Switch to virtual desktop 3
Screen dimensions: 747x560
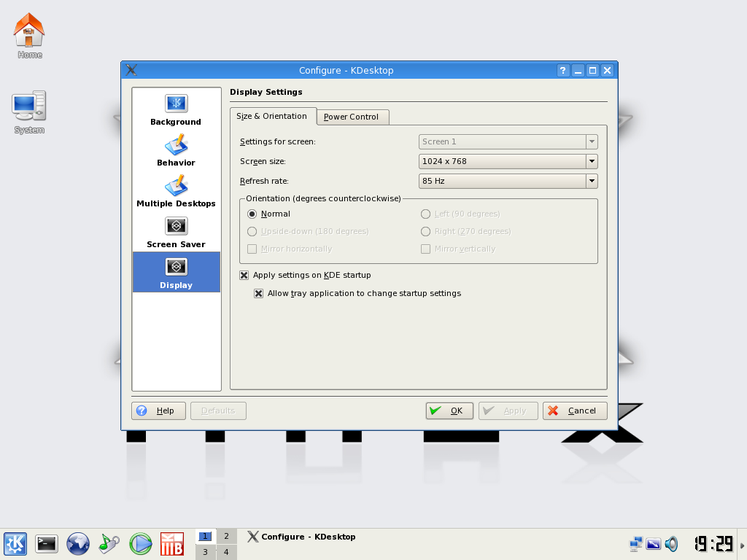pyautogui.click(x=205, y=553)
